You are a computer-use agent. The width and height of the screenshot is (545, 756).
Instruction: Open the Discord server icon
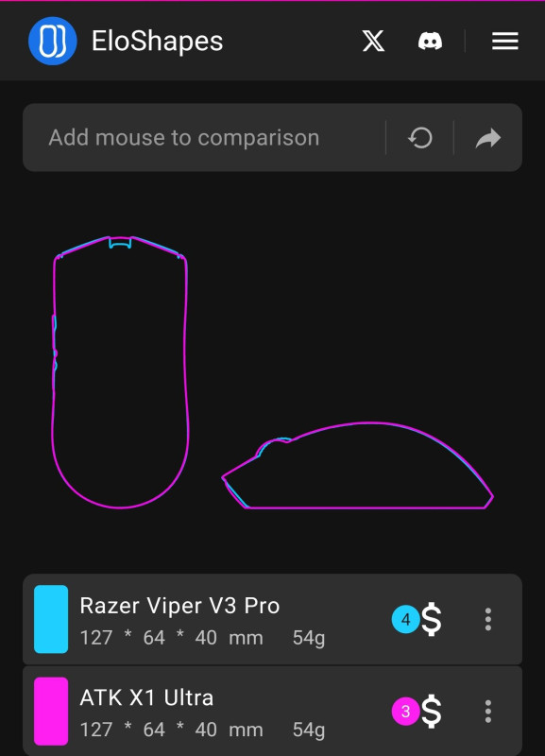(431, 41)
